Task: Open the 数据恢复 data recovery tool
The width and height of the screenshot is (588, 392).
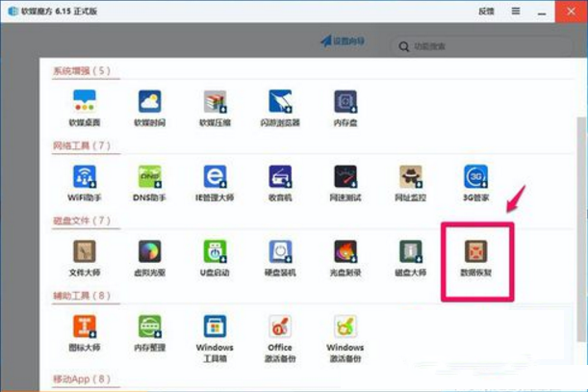Action: pos(476,253)
